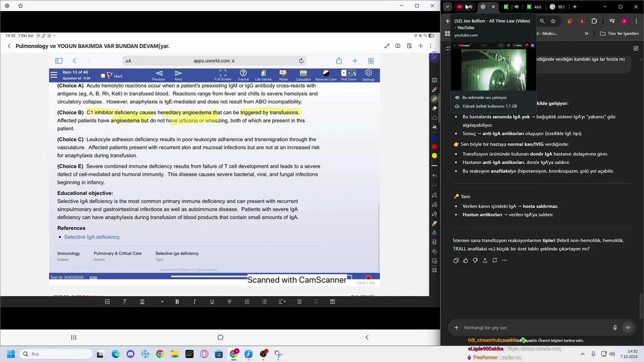Open the Windows Start menu
This screenshot has height=362, width=644.
pos(11,354)
